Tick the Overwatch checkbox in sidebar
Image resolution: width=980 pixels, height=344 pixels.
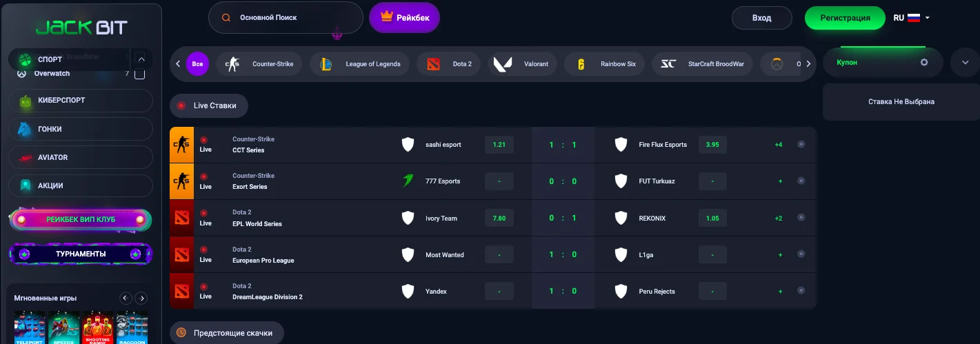pyautogui.click(x=139, y=74)
